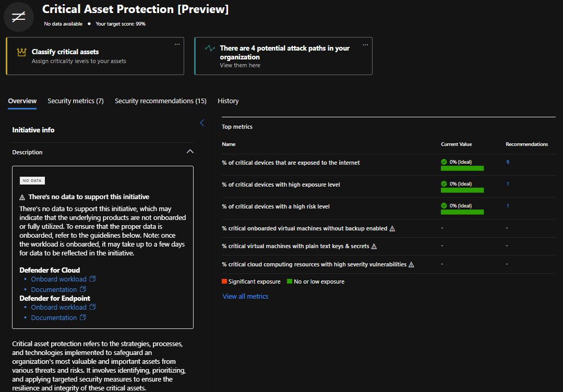This screenshot has width=563, height=392.
Task: Click the attack path graph icon on the blue card
Action: 210,48
